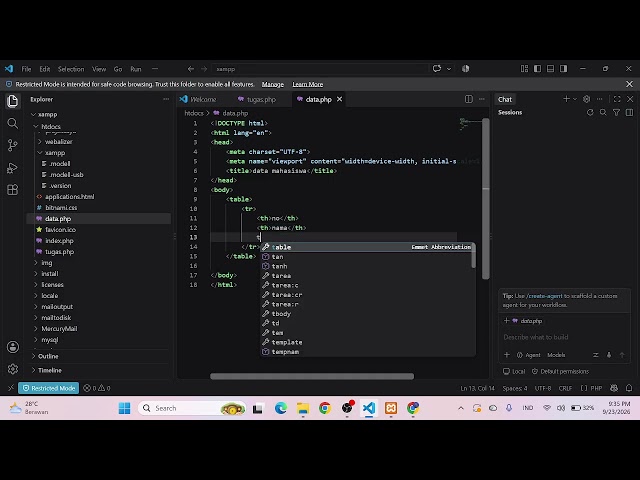Screen dimensions: 640x480
Task: Customize layout icon in title bar
Action: (524, 69)
